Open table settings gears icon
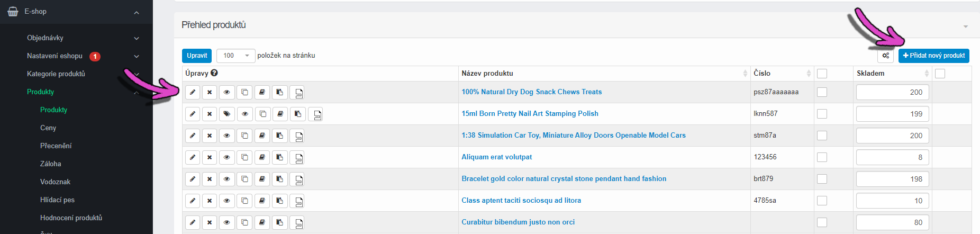 [x=885, y=56]
